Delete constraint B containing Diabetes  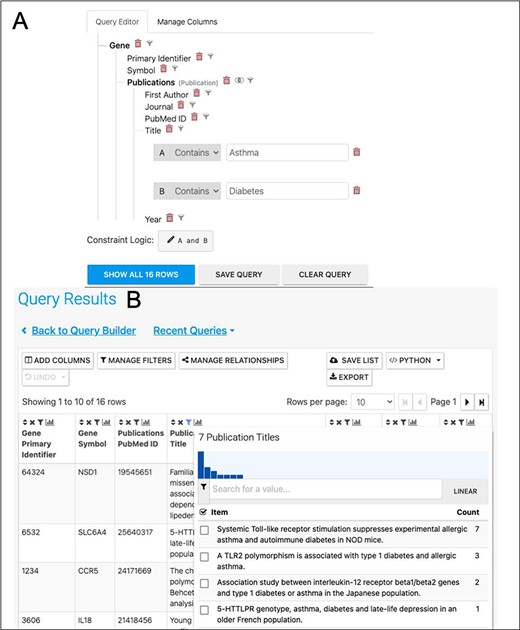pyautogui.click(x=356, y=190)
